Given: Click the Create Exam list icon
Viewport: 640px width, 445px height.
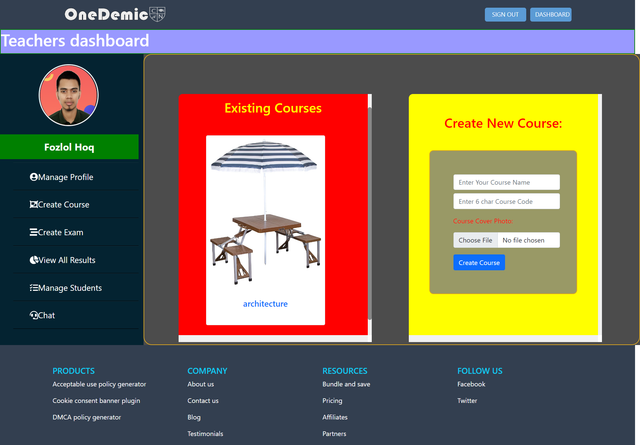Looking at the screenshot, I should tap(33, 232).
